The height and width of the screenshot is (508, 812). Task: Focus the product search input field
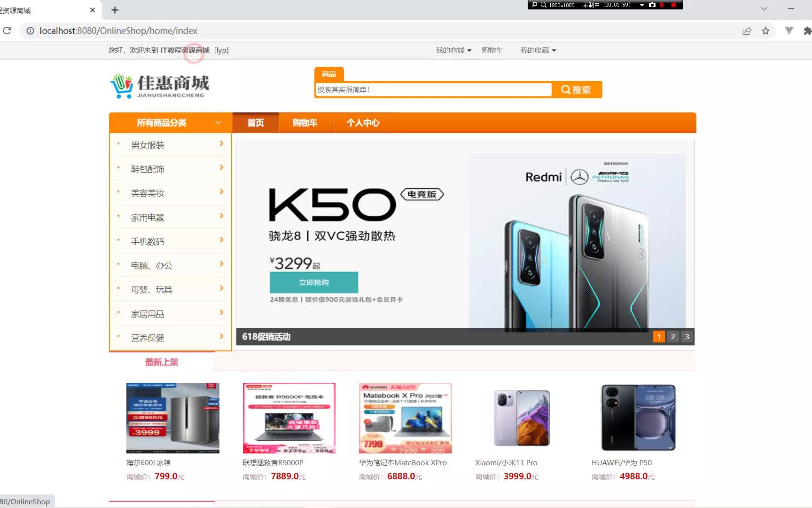pyautogui.click(x=434, y=90)
